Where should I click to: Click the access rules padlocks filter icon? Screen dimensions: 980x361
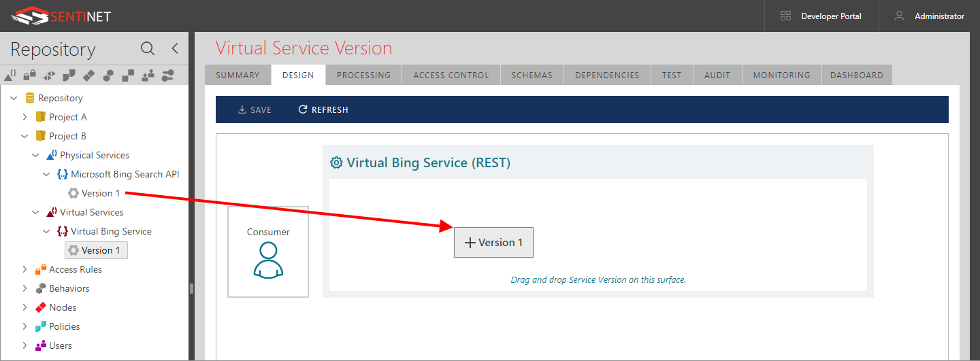tap(30, 75)
